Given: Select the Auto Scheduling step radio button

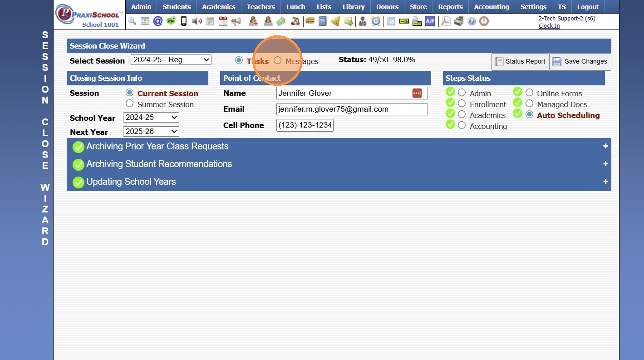Looking at the screenshot, I should click(x=529, y=114).
